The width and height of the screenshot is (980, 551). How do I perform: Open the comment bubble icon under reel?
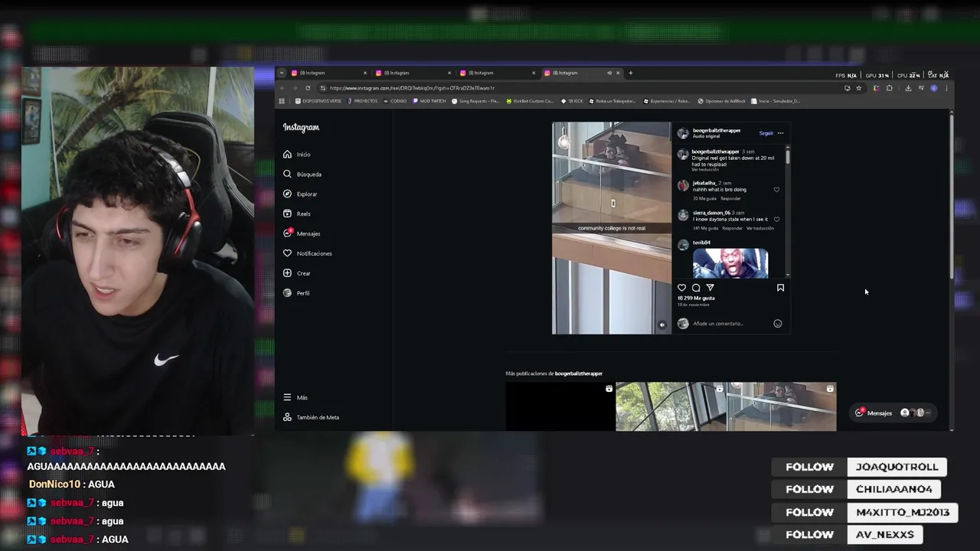coord(696,288)
